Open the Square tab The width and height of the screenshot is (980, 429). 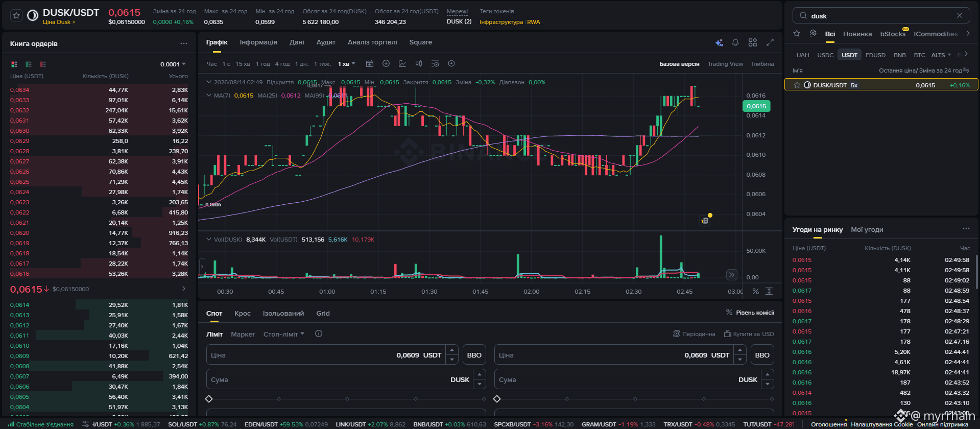click(421, 42)
